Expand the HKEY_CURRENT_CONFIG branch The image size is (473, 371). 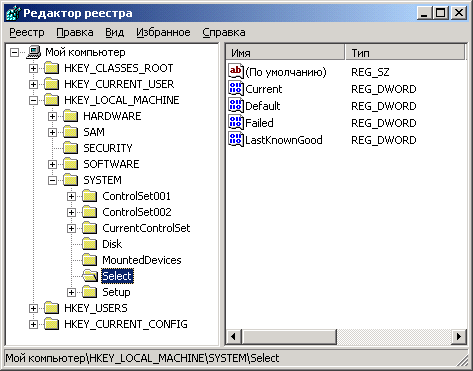pos(33,324)
